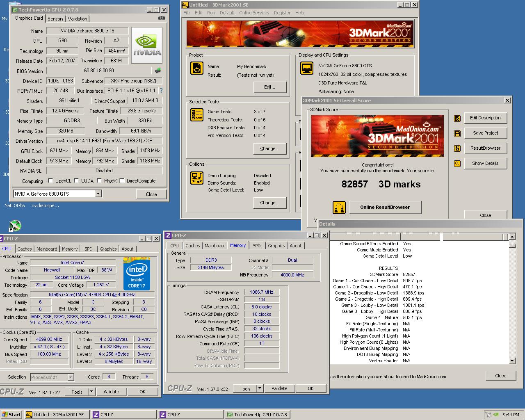Click the Edit... button in Project section
This screenshot has height=420, width=525.
click(x=269, y=87)
